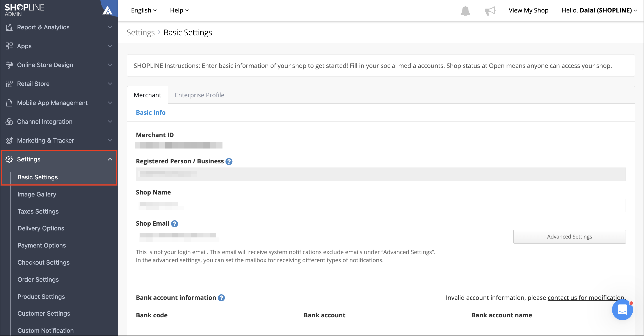
Task: Expand the Report & Analytics menu
Action: point(110,27)
